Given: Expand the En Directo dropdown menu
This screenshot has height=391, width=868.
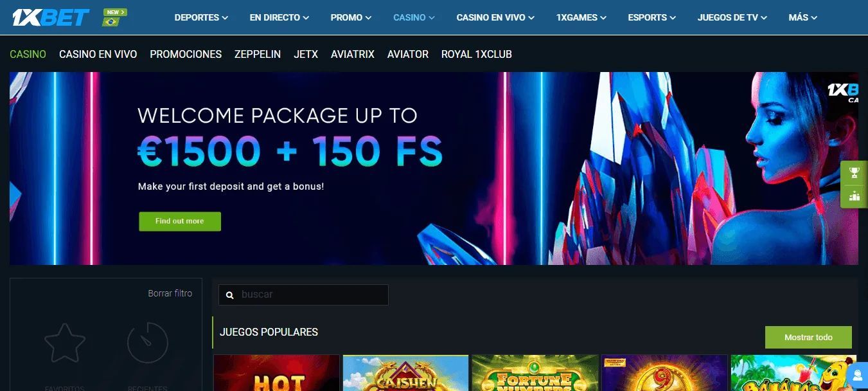Looking at the screenshot, I should click(279, 17).
